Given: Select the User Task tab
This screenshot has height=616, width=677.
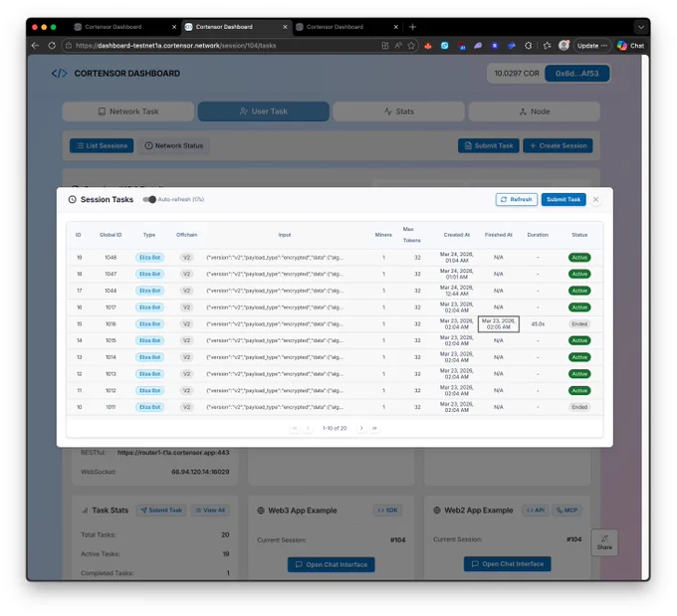Looking at the screenshot, I should 264,111.
